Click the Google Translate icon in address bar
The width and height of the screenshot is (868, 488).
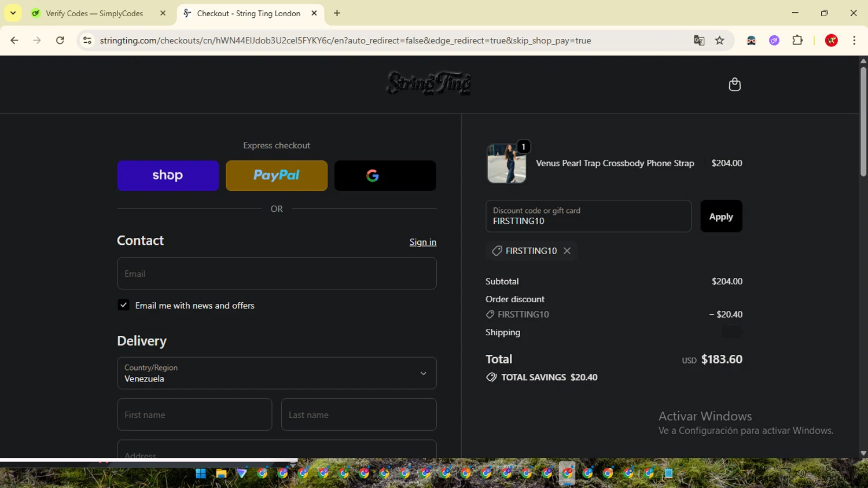[x=699, y=41]
